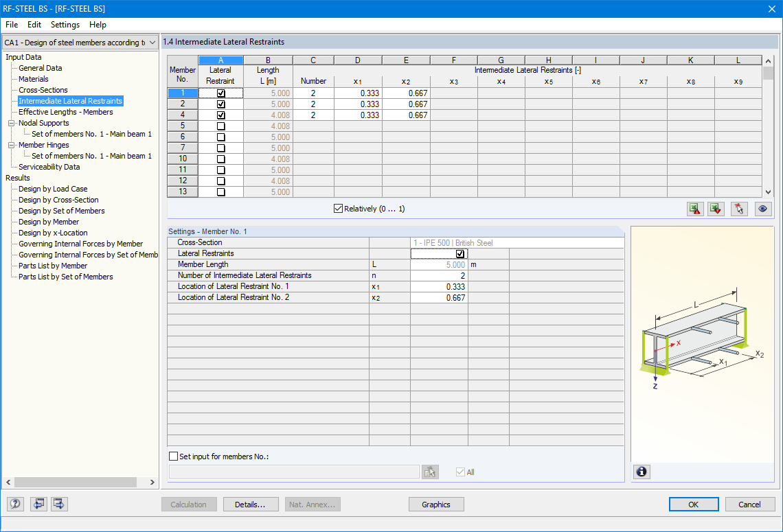Select x2 value 0.667 for member 4

click(x=406, y=115)
